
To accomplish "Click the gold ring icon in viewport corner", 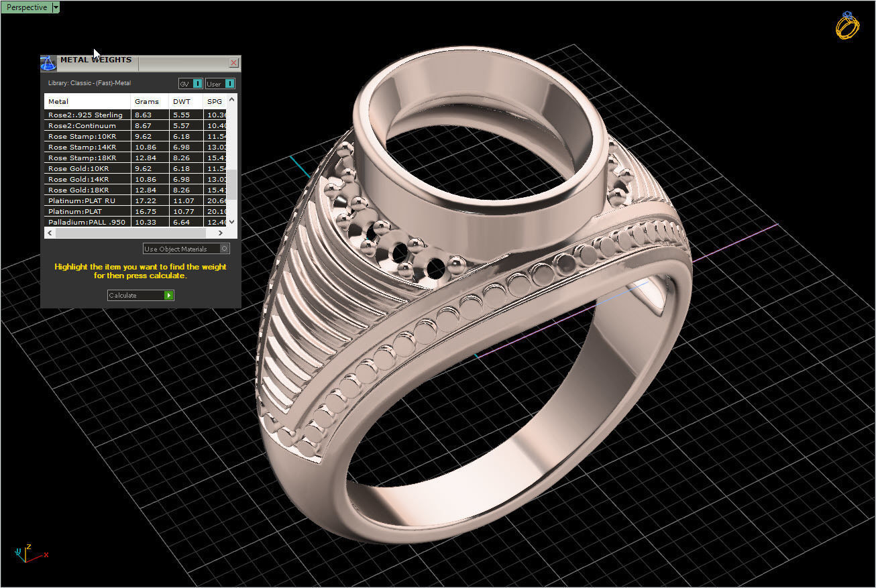I will pos(847,25).
